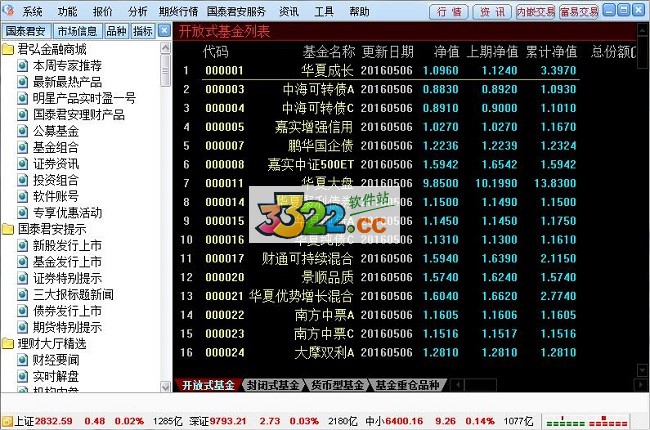The image size is (650, 430).
Task: Click the 基金组合 page icon
Action: (x=23, y=148)
